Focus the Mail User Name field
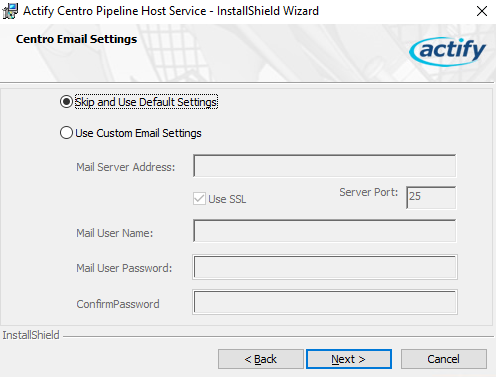Screen dimensions: 496x377 point(324,231)
